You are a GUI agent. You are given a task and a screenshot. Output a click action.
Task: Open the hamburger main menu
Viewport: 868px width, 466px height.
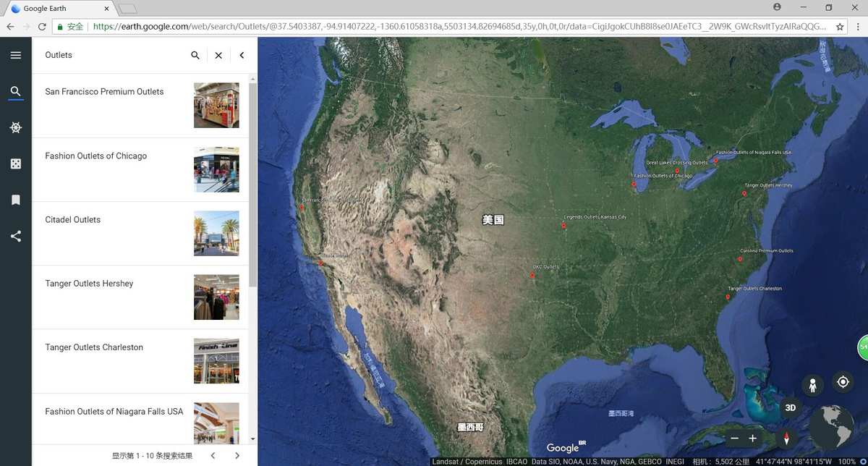pos(15,55)
